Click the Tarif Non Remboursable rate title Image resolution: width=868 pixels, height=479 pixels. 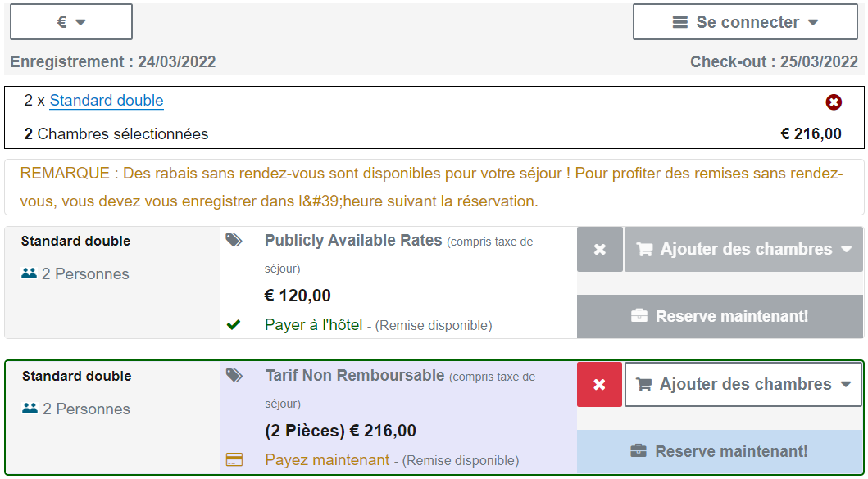coord(355,376)
